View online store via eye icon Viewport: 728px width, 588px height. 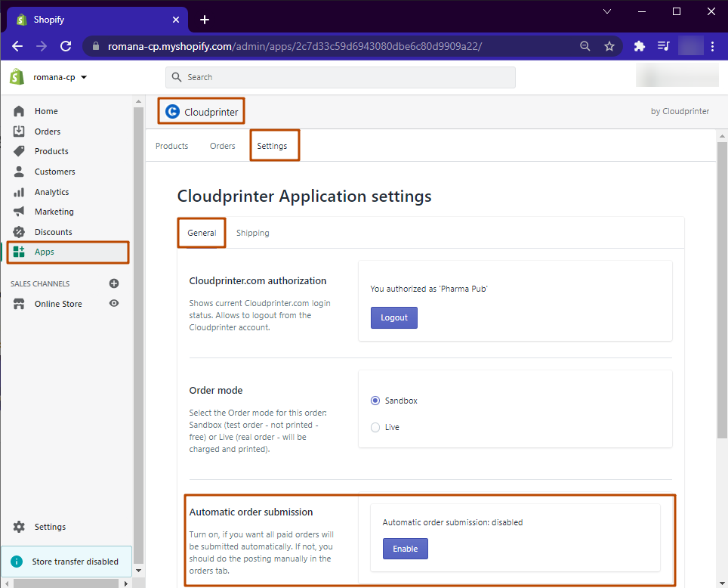click(x=114, y=304)
